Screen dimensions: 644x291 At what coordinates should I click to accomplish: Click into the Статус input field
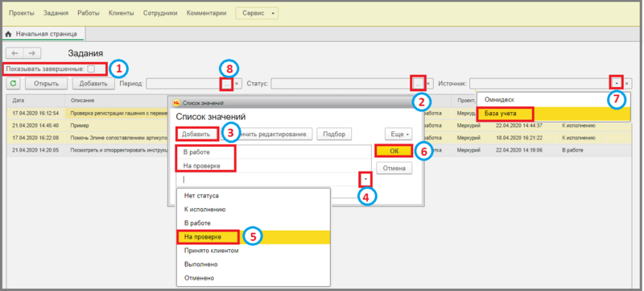pos(341,84)
